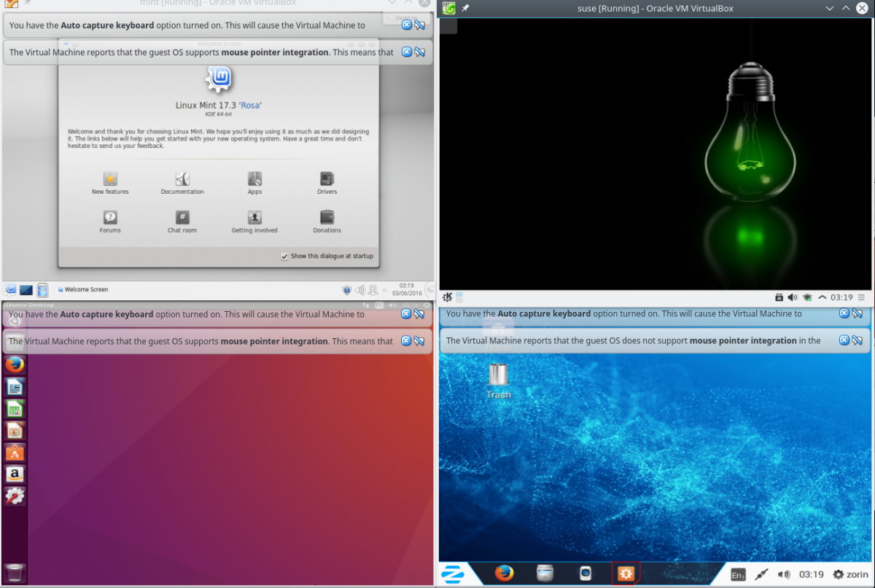Dismiss mouse pointer integration notice in Zorin window
875x588 pixels.
click(844, 340)
